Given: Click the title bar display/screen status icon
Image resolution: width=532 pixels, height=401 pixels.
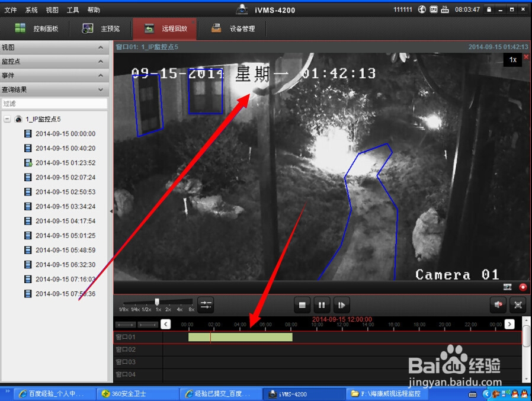Looking at the screenshot, I should point(434,9).
